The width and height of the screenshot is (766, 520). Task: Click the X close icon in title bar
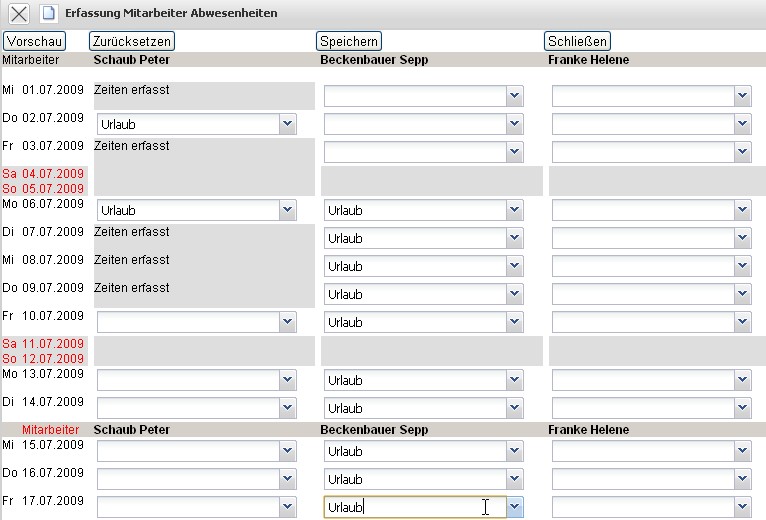click(x=18, y=14)
